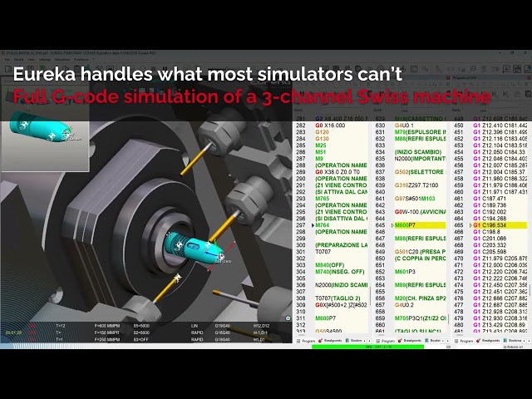Select line 652 M601P3
The height and width of the screenshot is (399, 532).
tap(405, 272)
